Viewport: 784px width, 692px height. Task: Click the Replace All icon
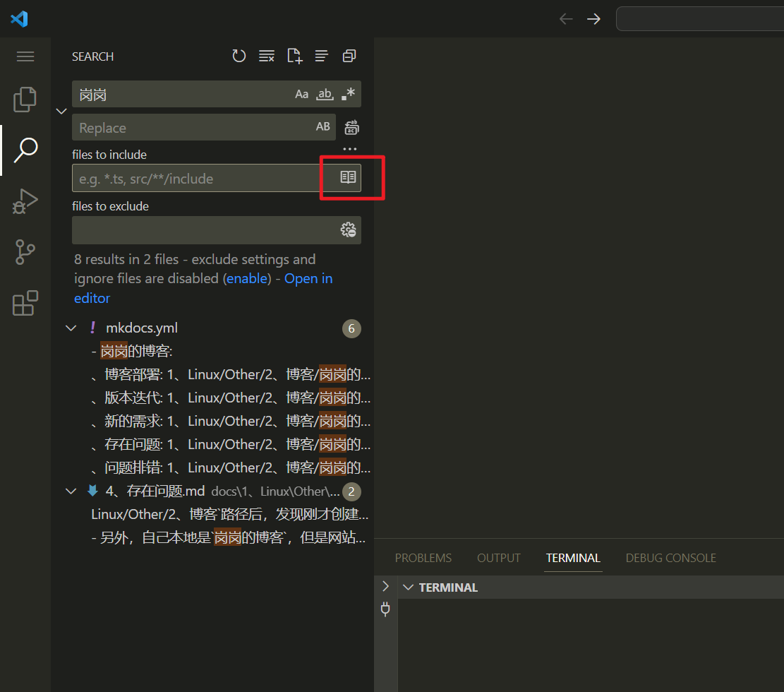tap(351, 127)
